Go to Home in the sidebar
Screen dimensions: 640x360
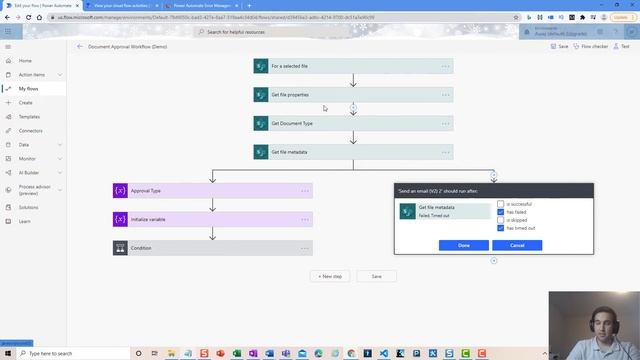tap(25, 61)
